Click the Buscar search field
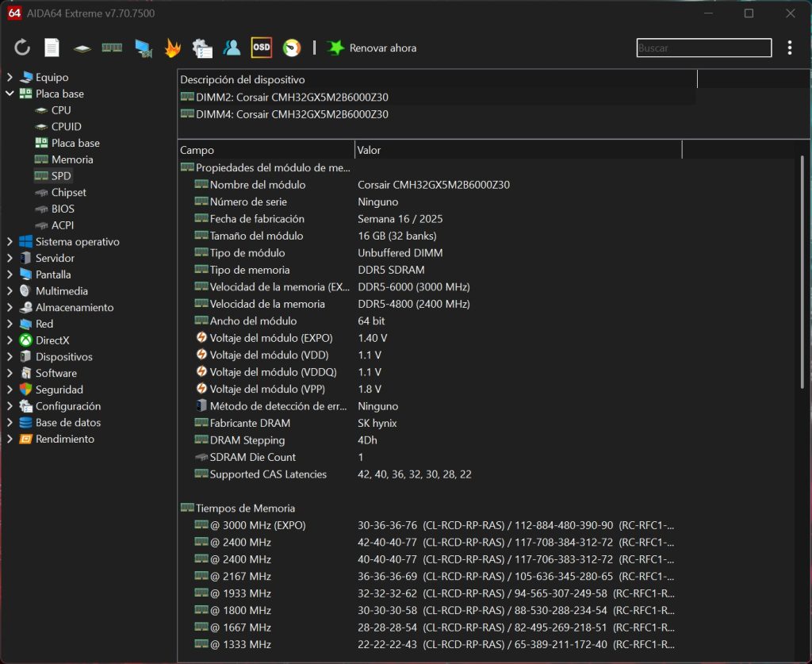This screenshot has width=812, height=664. [x=704, y=48]
